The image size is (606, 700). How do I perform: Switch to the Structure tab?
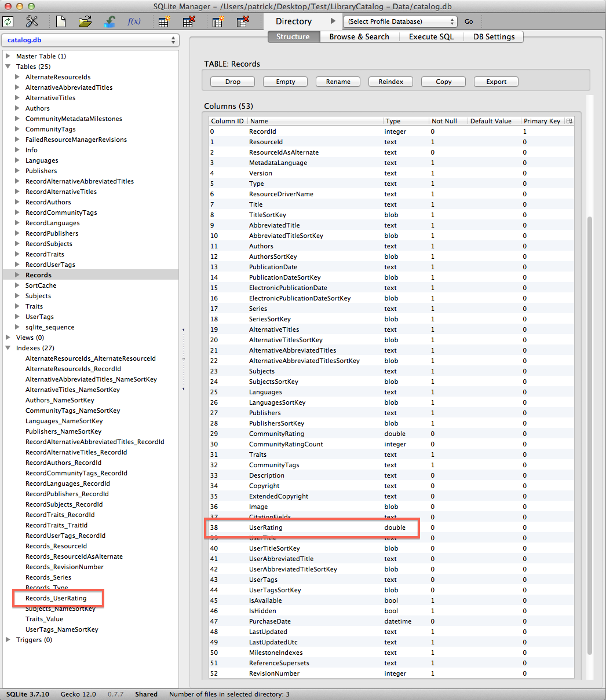tap(293, 36)
